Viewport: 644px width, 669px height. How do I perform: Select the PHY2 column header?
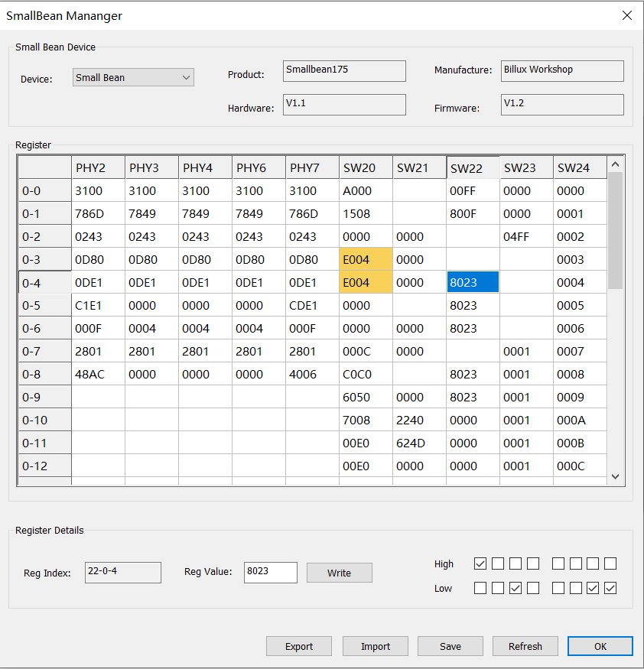(x=98, y=168)
